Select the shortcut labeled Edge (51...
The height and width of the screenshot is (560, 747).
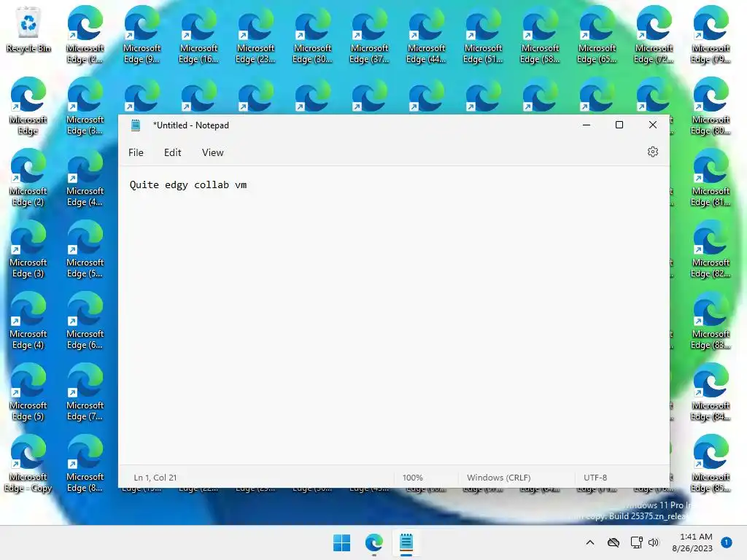pos(483,35)
